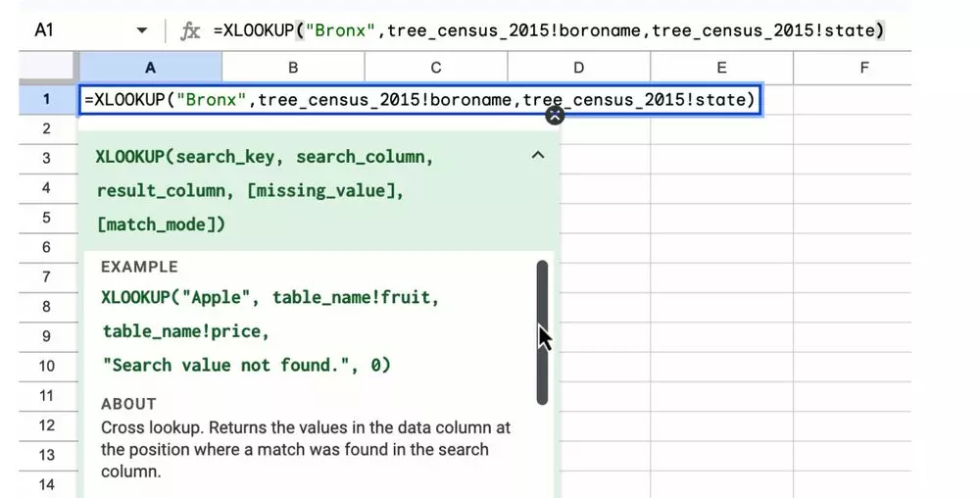The width and height of the screenshot is (980, 498).
Task: Select row 2 header
Action: [x=46, y=129]
